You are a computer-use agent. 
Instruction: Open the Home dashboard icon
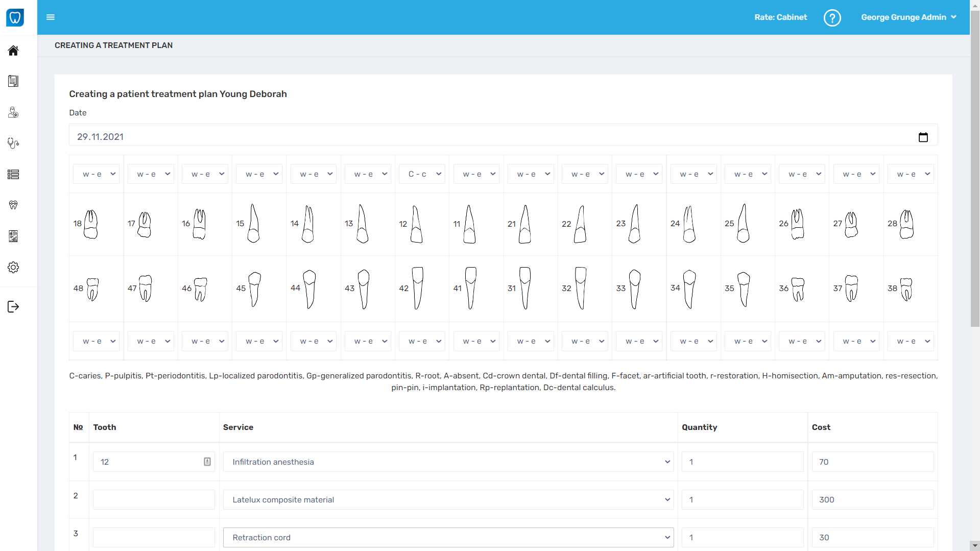[13, 51]
